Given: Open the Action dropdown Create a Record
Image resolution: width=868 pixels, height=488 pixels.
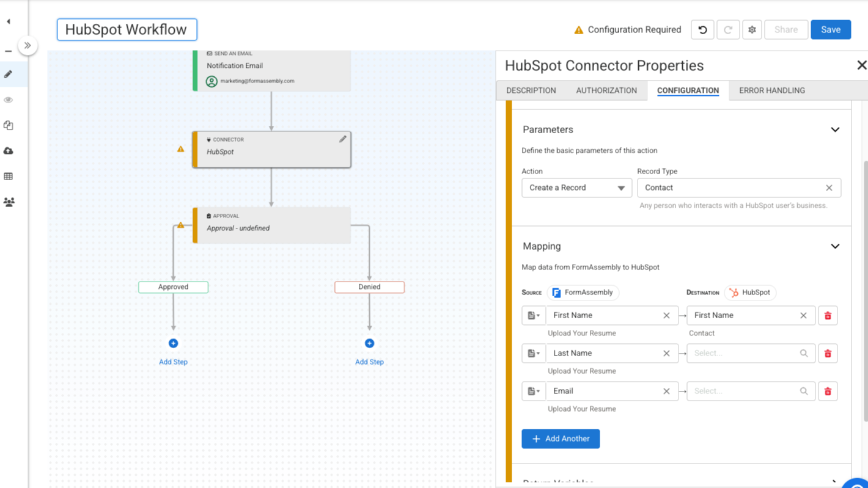Looking at the screenshot, I should [576, 188].
